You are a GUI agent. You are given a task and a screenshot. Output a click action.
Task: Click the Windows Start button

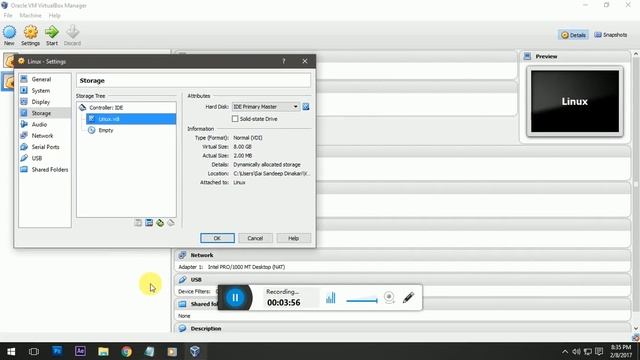[11, 351]
